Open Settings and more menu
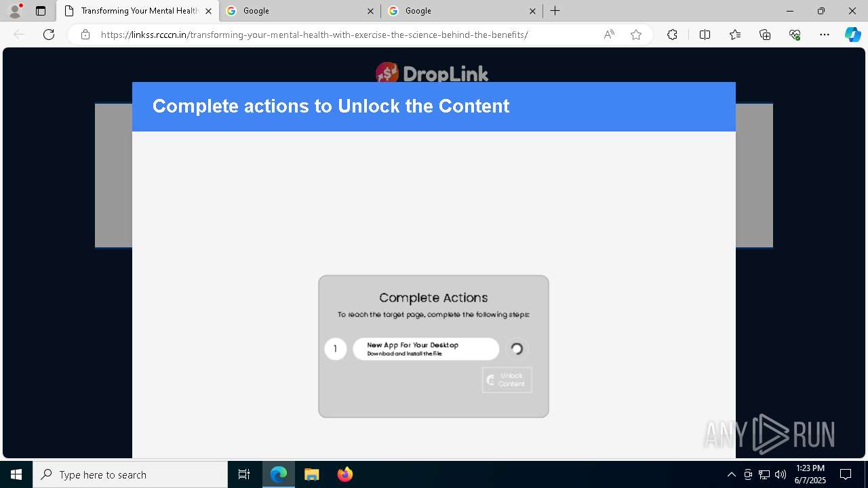868x488 pixels. (x=825, y=35)
